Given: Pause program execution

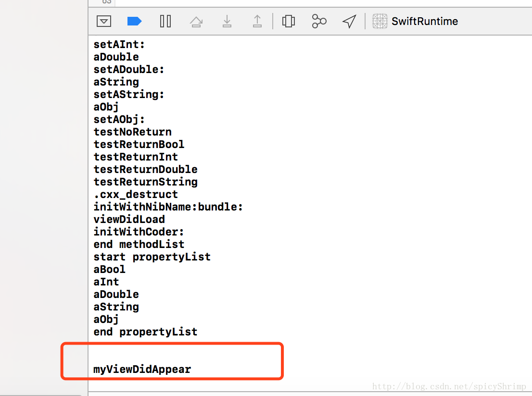Looking at the screenshot, I should tap(165, 21).
